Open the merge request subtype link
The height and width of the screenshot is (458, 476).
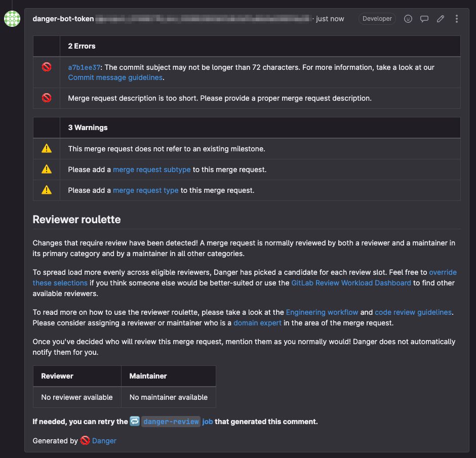point(152,170)
